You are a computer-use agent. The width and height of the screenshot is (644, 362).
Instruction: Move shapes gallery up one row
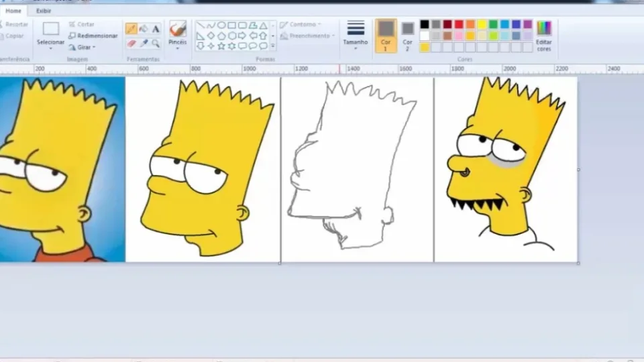click(273, 25)
